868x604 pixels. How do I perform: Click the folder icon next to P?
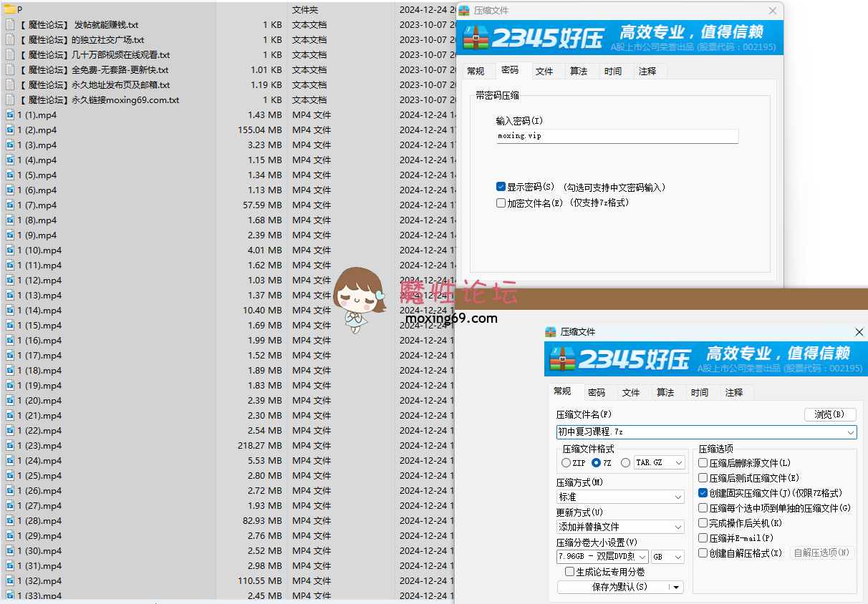pos(9,9)
